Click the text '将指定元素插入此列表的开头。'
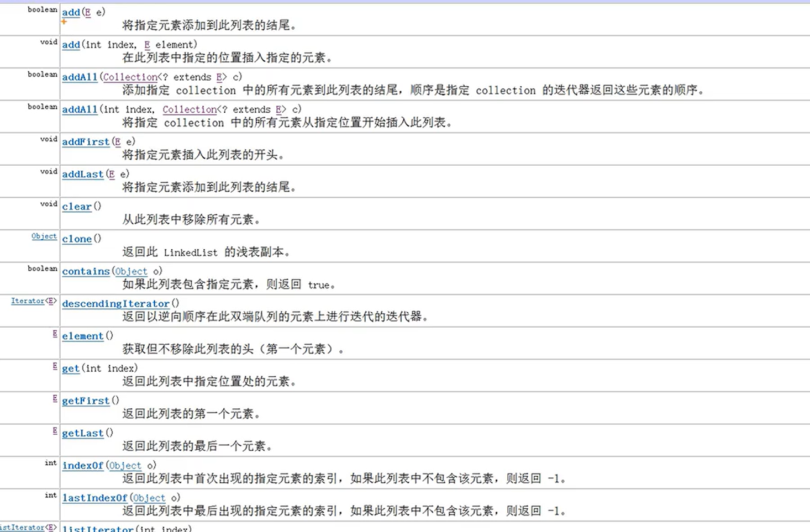810x532 pixels. click(203, 155)
